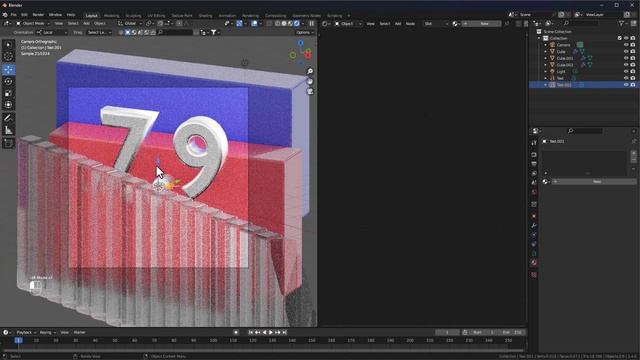640x360 pixels.
Task: Open viewport Add menu
Action: (86, 24)
